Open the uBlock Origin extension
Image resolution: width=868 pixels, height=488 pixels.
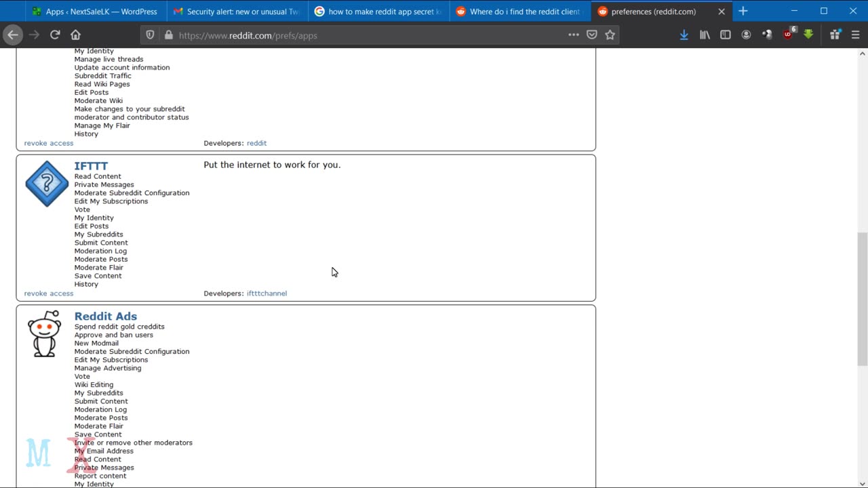789,34
